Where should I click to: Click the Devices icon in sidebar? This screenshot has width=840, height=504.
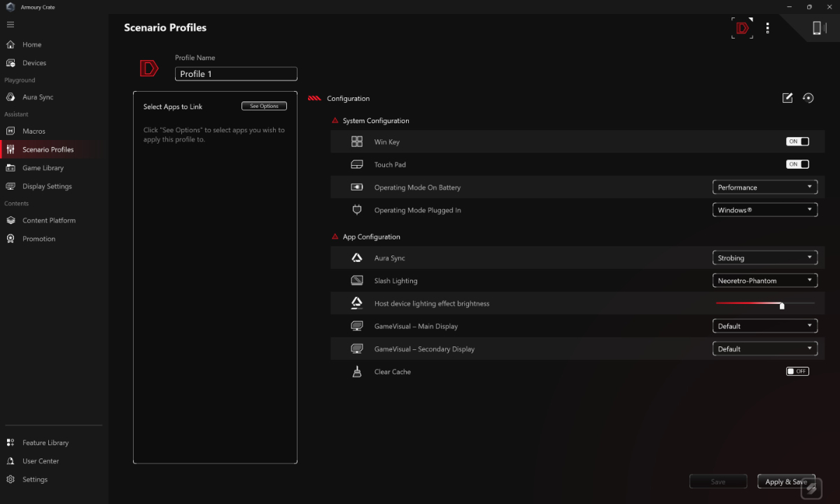click(x=10, y=63)
